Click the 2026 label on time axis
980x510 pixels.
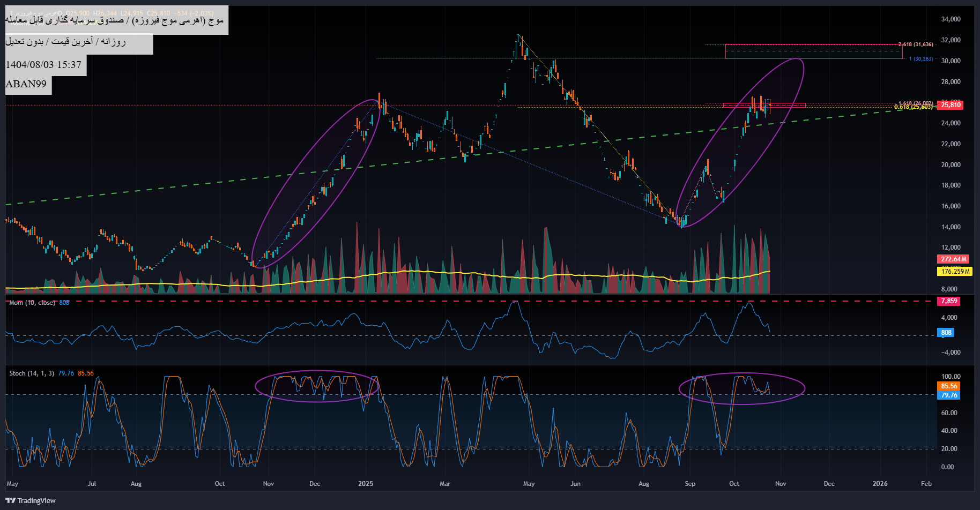coord(880,484)
